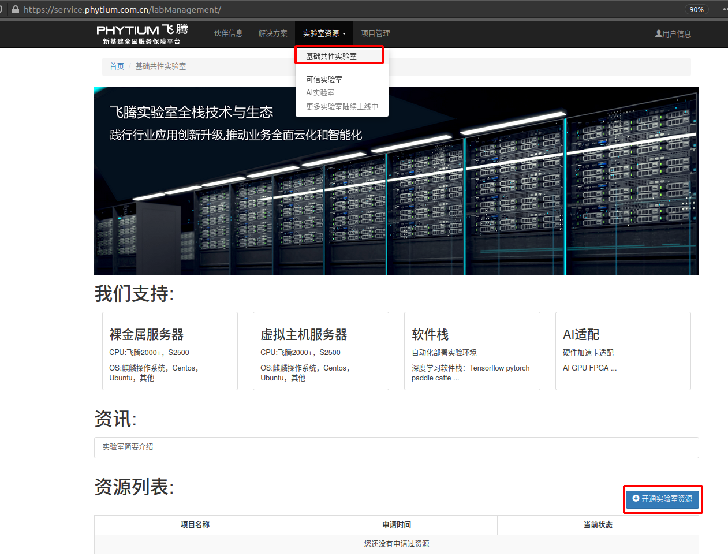Go to 解决方案 in the navbar
The height and width of the screenshot is (560, 728).
pyautogui.click(x=272, y=33)
